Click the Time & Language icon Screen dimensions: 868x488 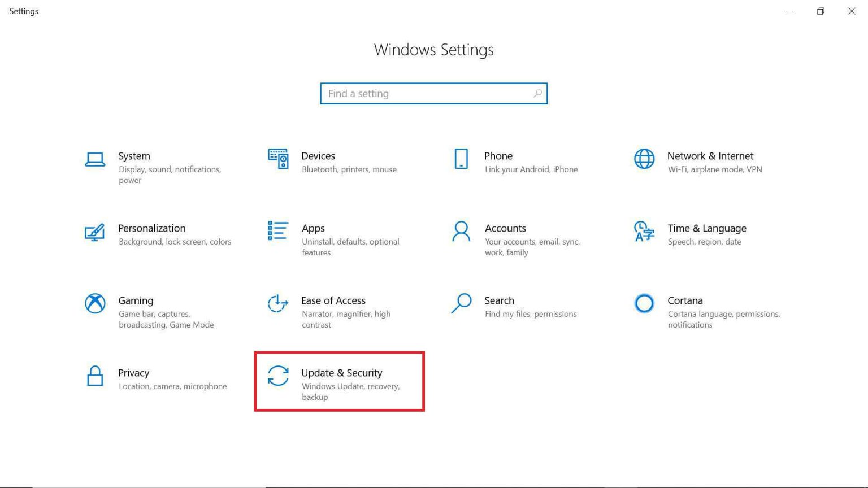[644, 232]
